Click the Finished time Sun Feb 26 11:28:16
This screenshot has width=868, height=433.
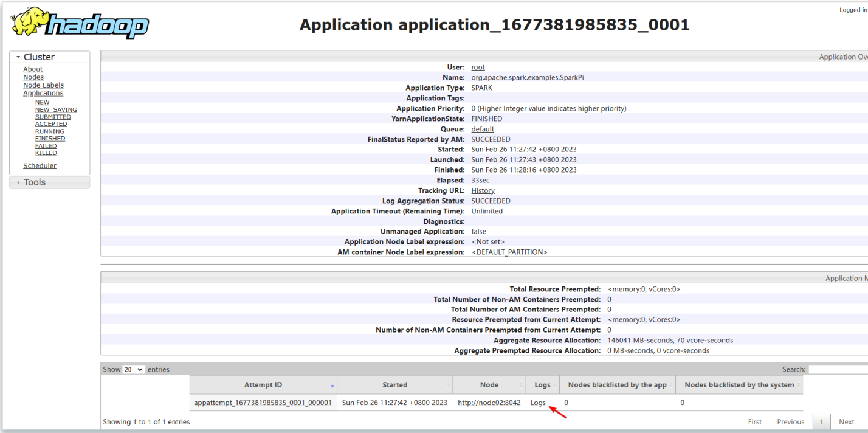tap(524, 170)
